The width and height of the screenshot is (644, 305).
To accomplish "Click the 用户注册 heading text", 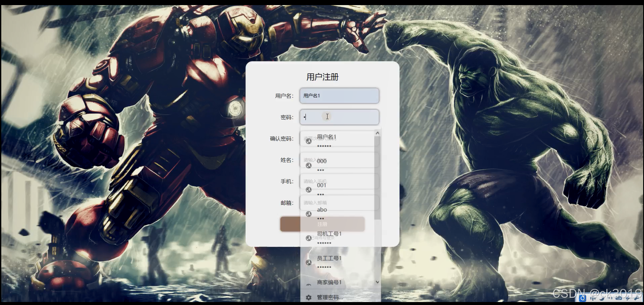I will (322, 77).
